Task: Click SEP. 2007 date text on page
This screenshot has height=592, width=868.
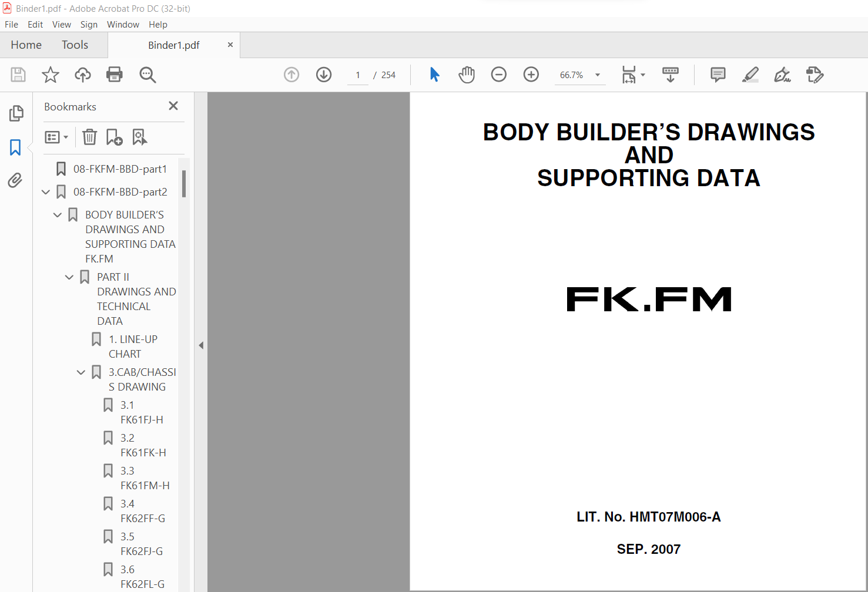Action: (649, 549)
